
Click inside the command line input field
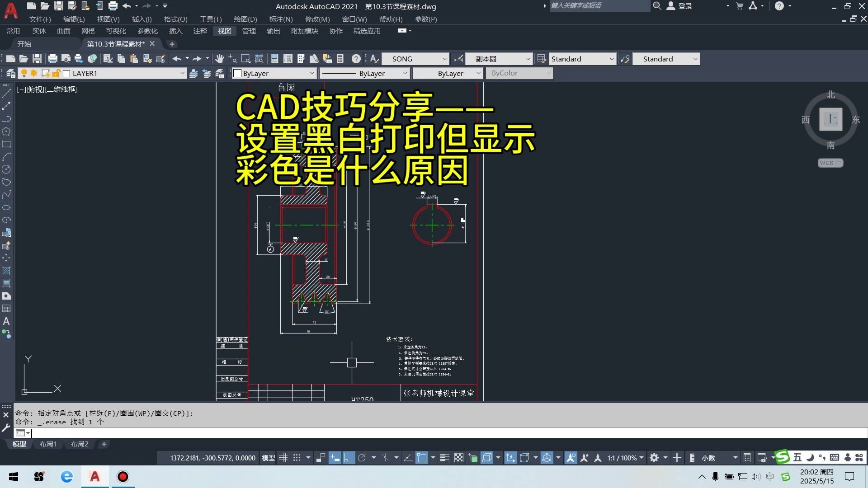[x=181, y=433]
